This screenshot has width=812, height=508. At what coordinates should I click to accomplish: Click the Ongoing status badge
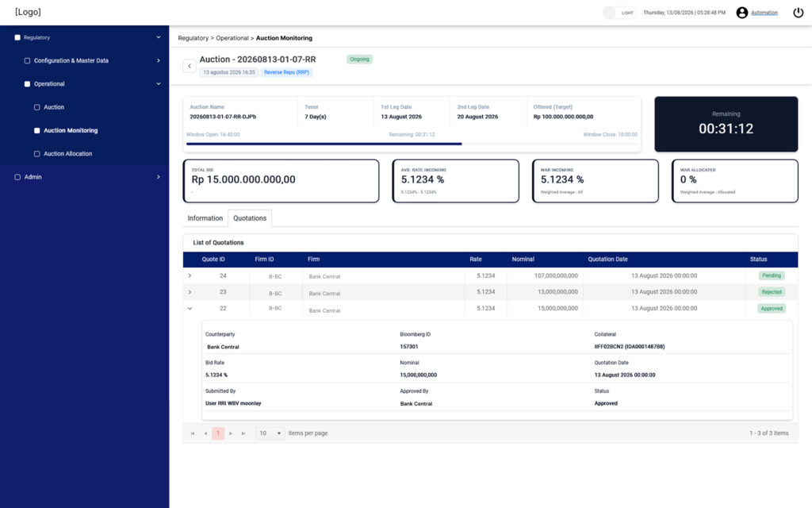359,59
